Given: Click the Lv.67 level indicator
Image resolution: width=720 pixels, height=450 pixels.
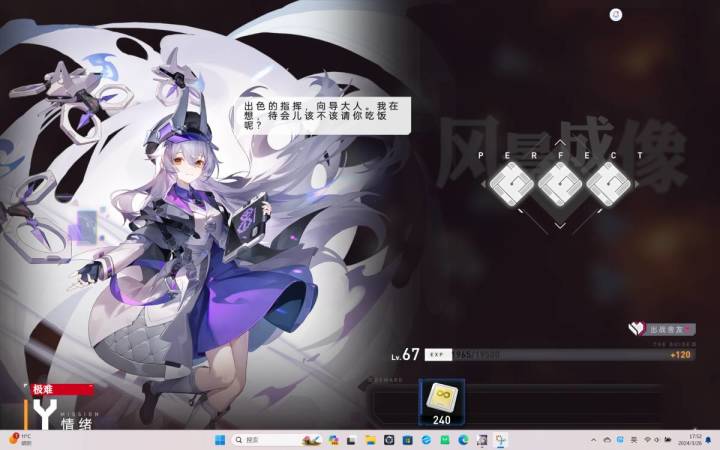Looking at the screenshot, I should point(405,354).
